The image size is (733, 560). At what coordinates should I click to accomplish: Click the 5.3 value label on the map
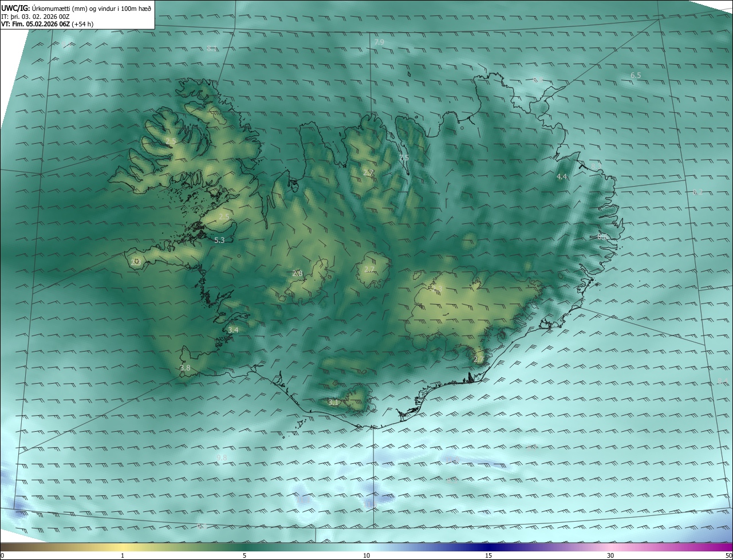click(x=219, y=240)
